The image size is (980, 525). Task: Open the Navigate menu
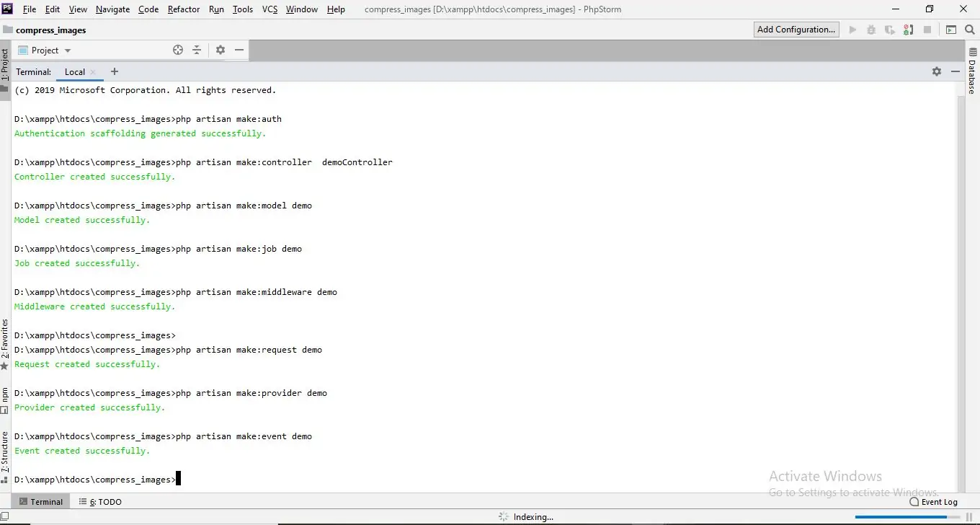point(112,9)
